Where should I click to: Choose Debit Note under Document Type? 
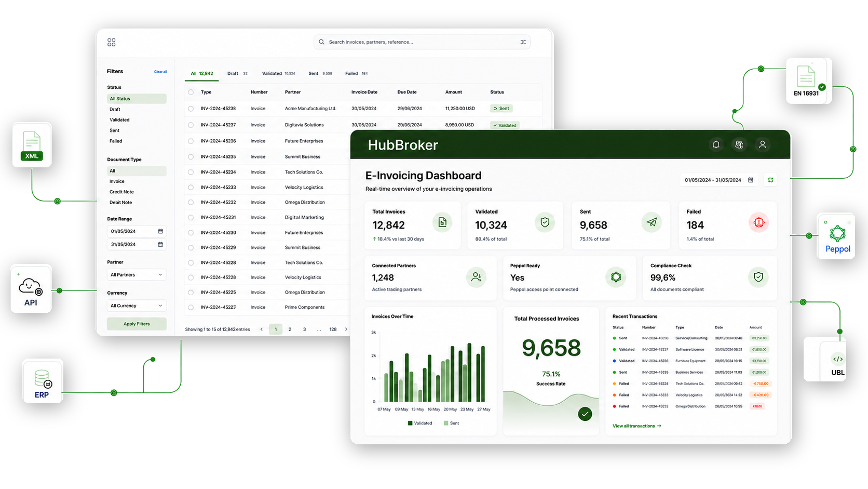[x=120, y=203]
